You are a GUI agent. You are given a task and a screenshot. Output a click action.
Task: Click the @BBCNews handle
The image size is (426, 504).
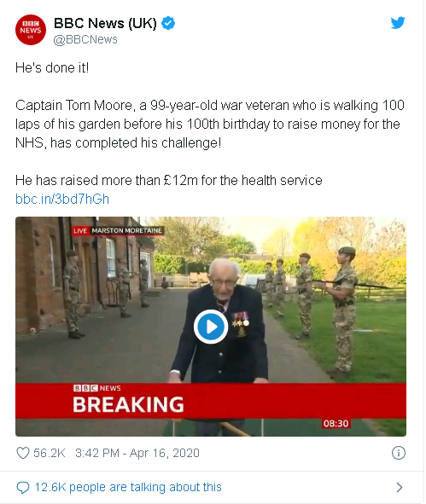(x=85, y=39)
